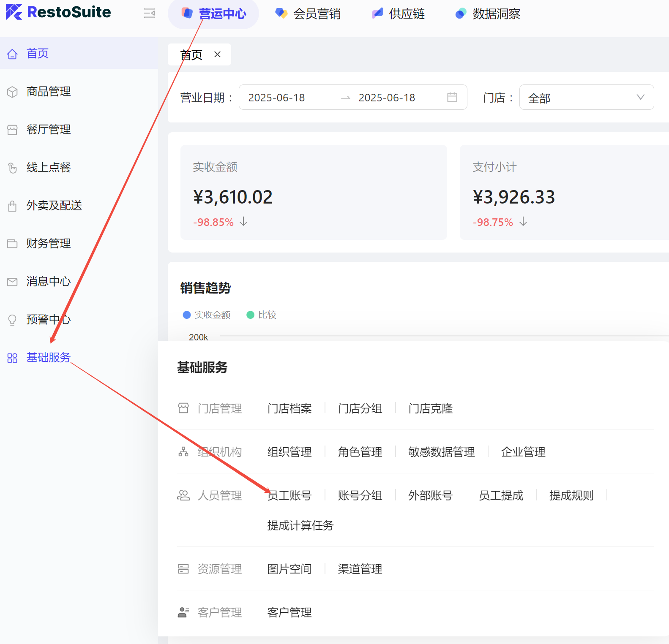The image size is (669, 644).
Task: Click the start date 2025-06-18 field
Action: (x=277, y=98)
